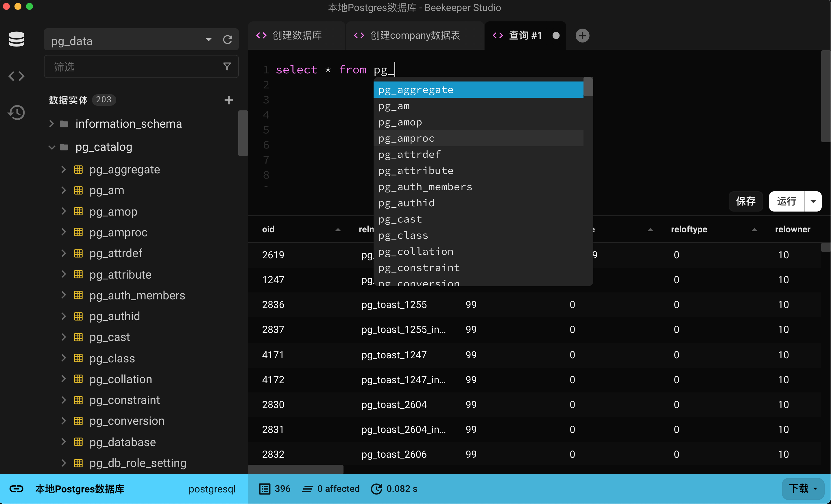The image size is (831, 504).
Task: Open the database entities sidebar icon
Action: [x=16, y=39]
